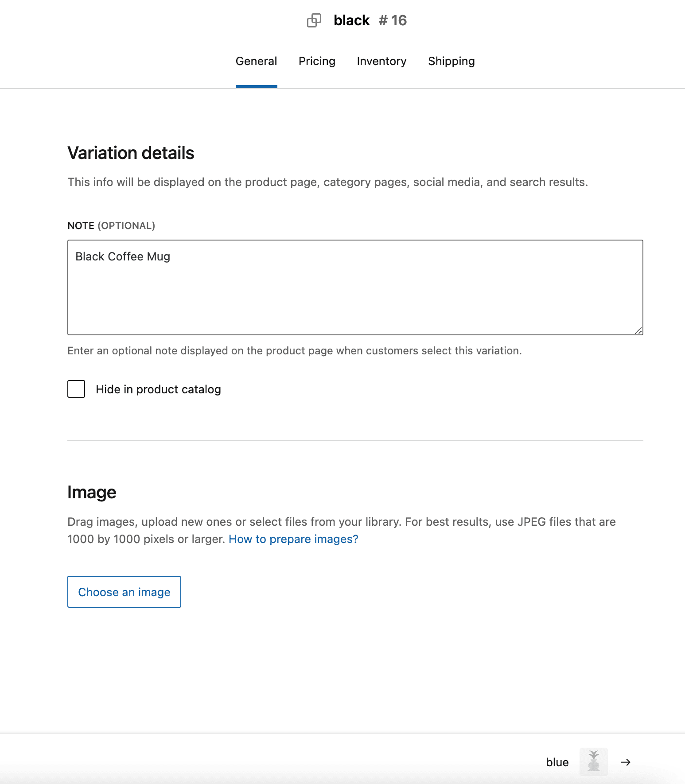The width and height of the screenshot is (685, 784).
Task: Click the helper text below the note field
Action: [294, 351]
